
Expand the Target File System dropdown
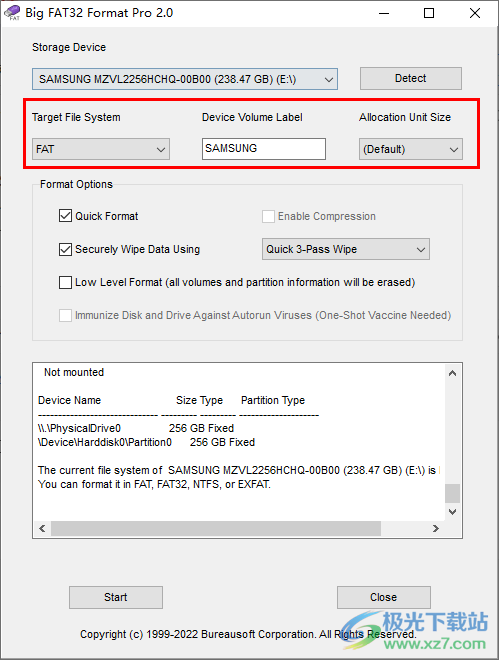pos(101,149)
